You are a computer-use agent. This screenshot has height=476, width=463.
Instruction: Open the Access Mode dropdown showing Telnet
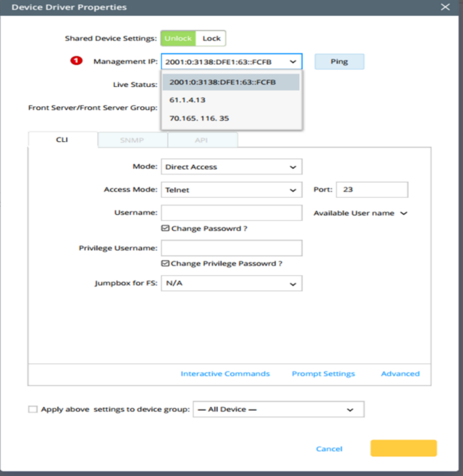click(231, 190)
